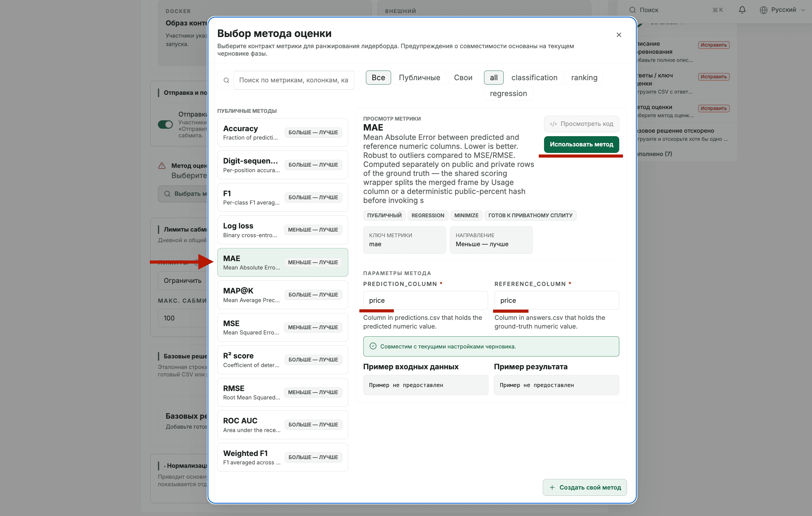
Task: Filter by regression category
Action: coord(508,94)
